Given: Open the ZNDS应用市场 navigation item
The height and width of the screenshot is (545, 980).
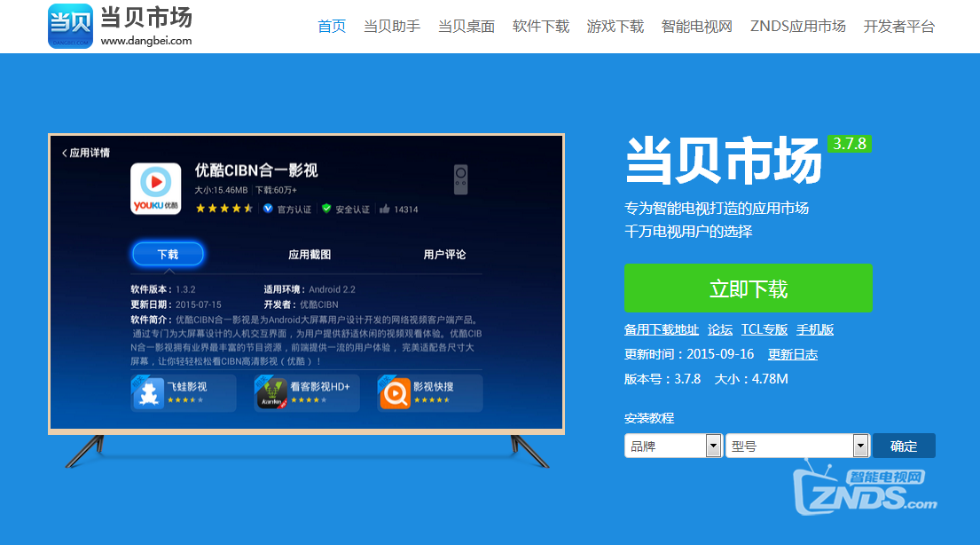Looking at the screenshot, I should [x=798, y=27].
